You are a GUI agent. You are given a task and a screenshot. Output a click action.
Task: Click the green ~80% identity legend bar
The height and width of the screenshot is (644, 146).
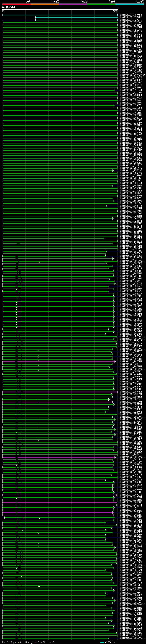pos(101,4)
